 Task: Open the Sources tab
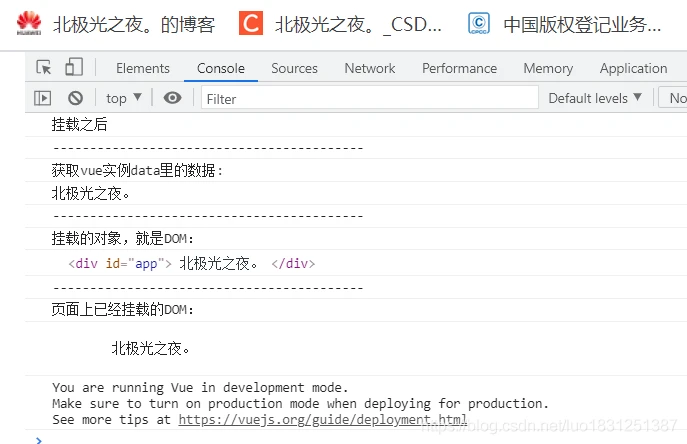(294, 68)
